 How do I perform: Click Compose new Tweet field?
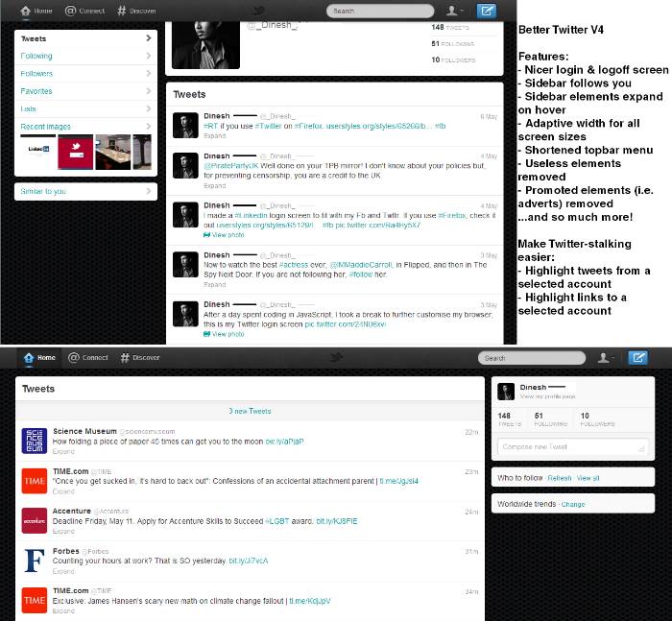573,447
